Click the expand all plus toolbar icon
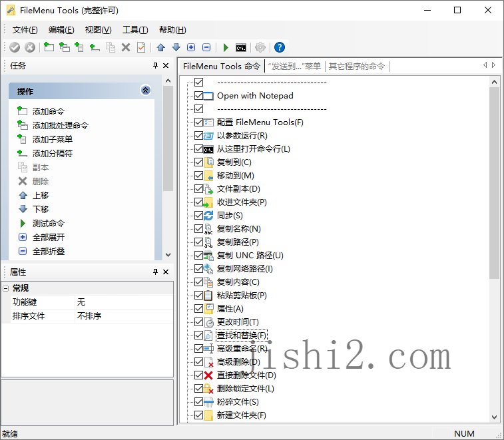Screen dimensions: 504x440 (191, 47)
